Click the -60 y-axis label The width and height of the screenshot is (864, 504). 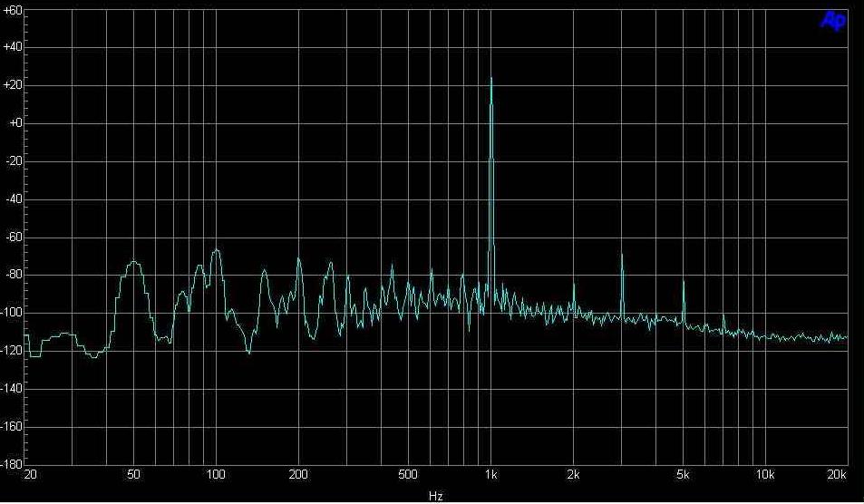pos(14,238)
